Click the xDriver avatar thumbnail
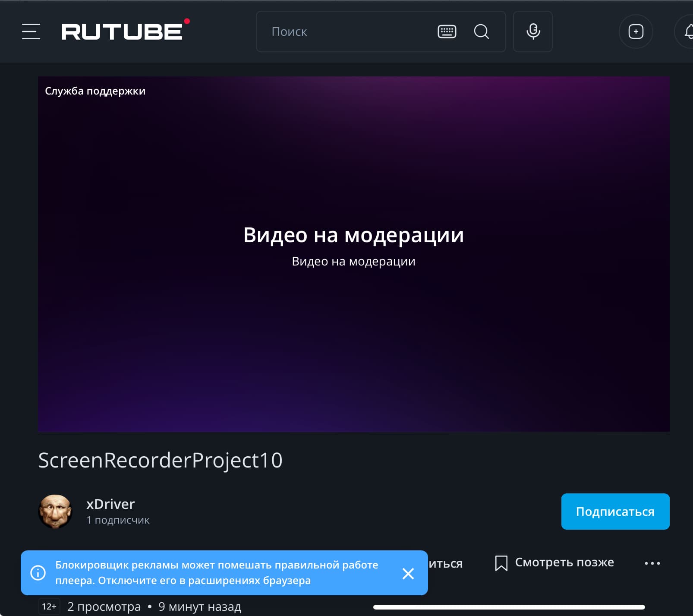693x616 pixels. [x=55, y=511]
